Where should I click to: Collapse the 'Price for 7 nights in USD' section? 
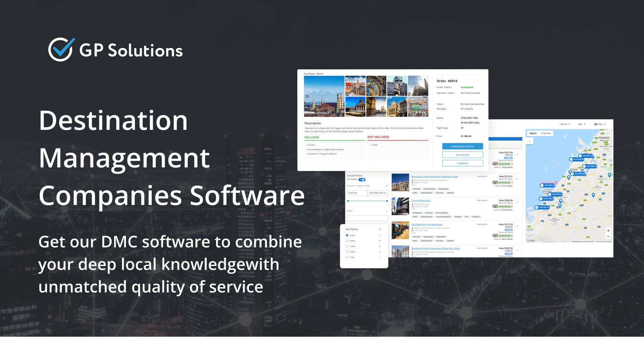pos(386,186)
